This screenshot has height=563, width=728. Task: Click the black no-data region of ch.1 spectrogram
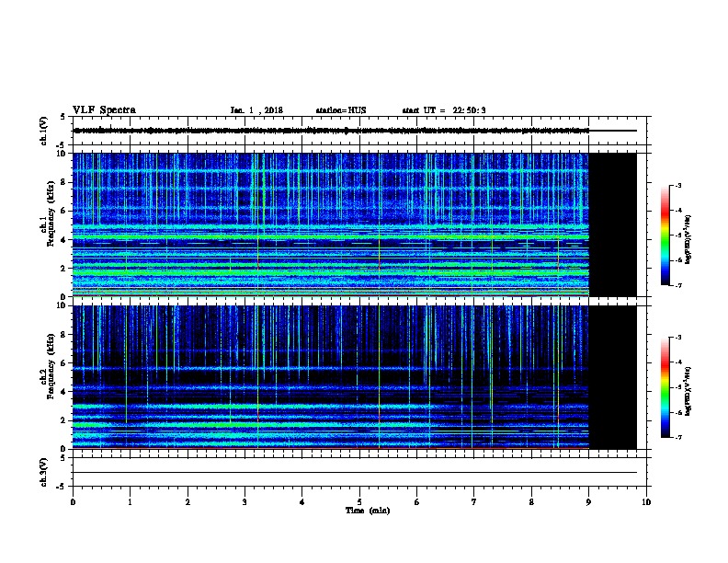(613, 224)
